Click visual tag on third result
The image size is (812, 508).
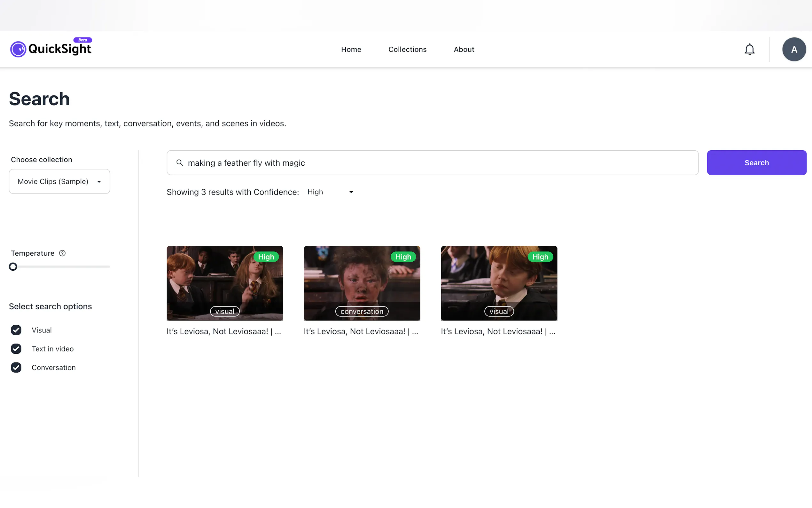click(x=499, y=312)
